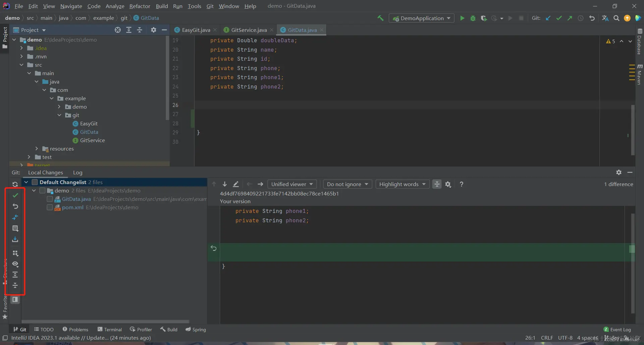The width and height of the screenshot is (644, 345).
Task: Commit via the green check in Git sidebar
Action: 15,195
